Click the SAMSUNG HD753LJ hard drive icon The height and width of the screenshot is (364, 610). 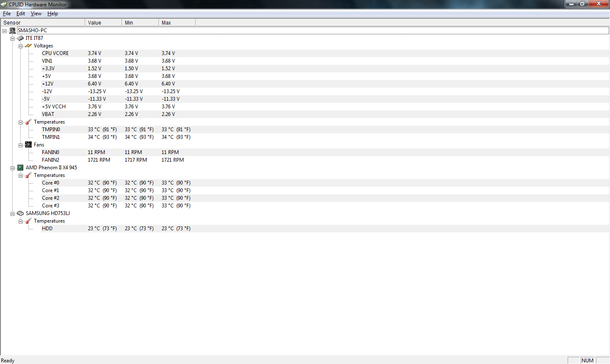pyautogui.click(x=20, y=213)
